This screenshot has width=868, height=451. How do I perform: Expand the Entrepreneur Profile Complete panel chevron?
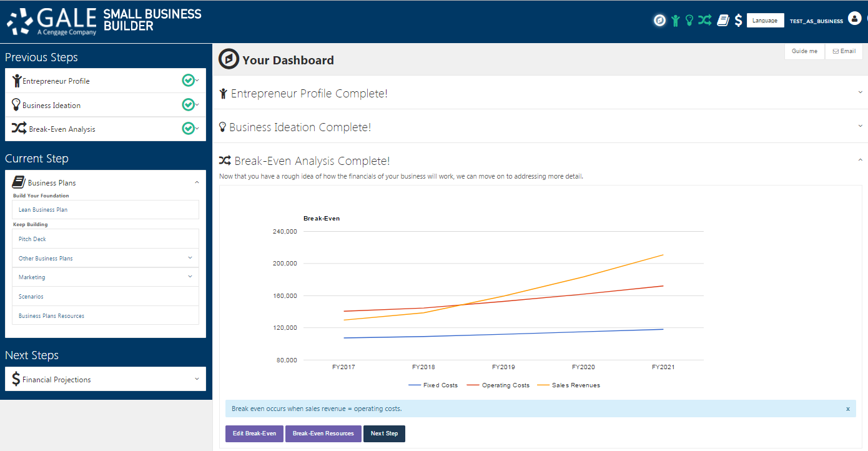click(861, 92)
